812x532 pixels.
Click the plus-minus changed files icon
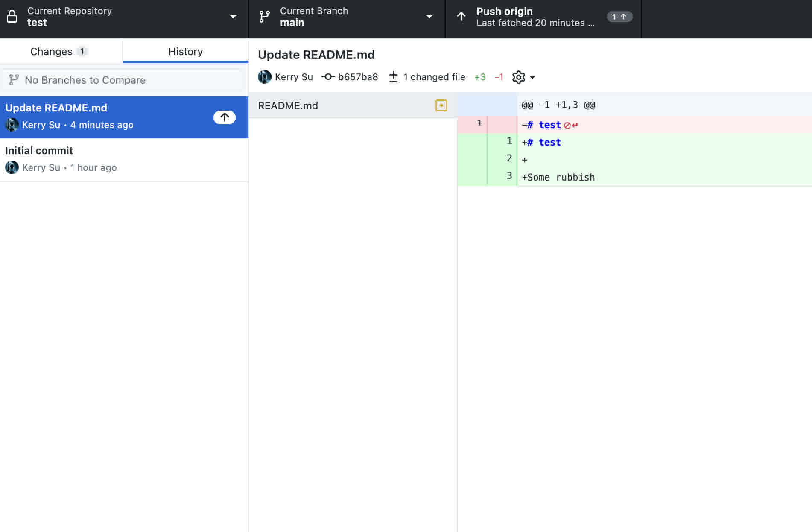coord(393,77)
